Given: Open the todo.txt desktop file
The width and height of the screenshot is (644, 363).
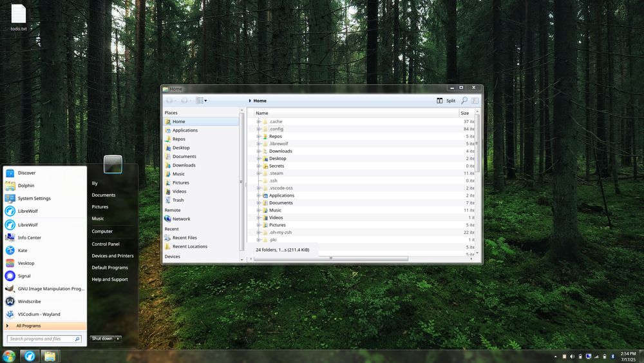Looking at the screenshot, I should coord(19,17).
